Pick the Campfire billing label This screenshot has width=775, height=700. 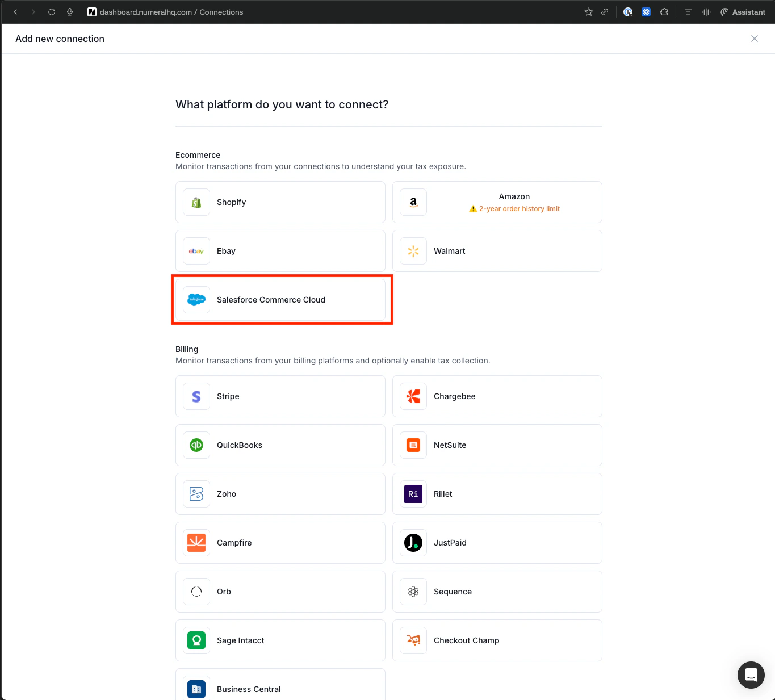pyautogui.click(x=234, y=543)
